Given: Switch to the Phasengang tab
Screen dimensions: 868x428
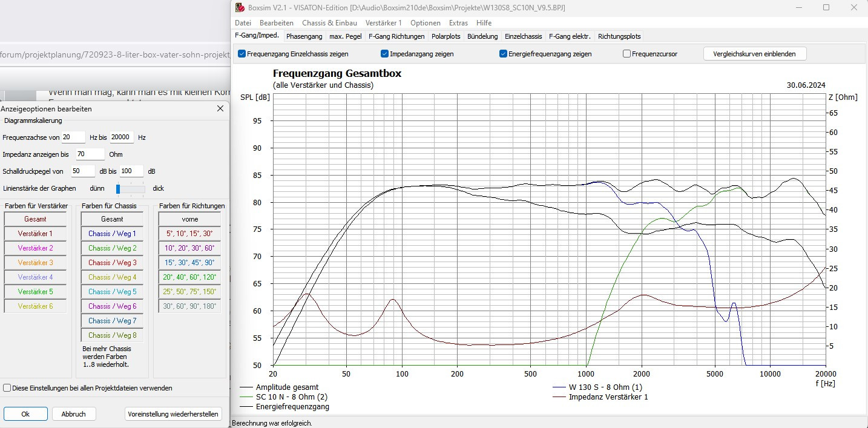Looking at the screenshot, I should coord(304,36).
